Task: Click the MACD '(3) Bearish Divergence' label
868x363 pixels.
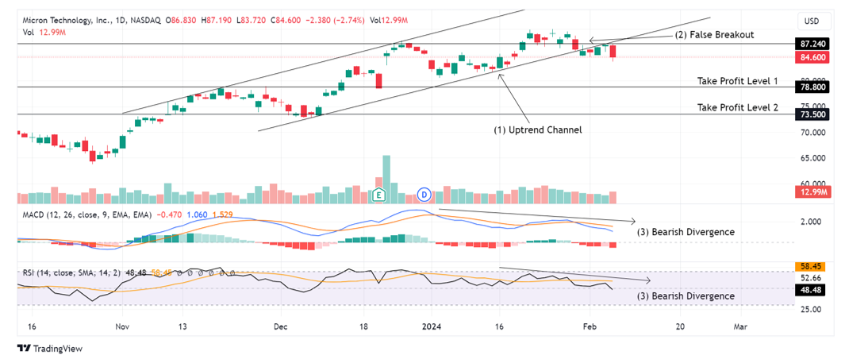Action: pyautogui.click(x=686, y=232)
